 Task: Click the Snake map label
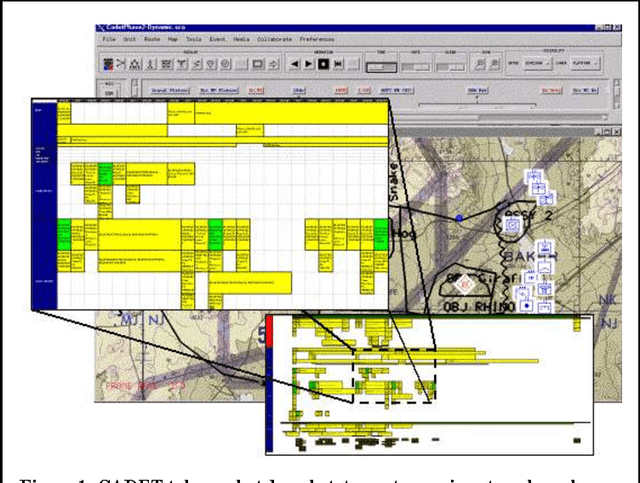point(393,182)
